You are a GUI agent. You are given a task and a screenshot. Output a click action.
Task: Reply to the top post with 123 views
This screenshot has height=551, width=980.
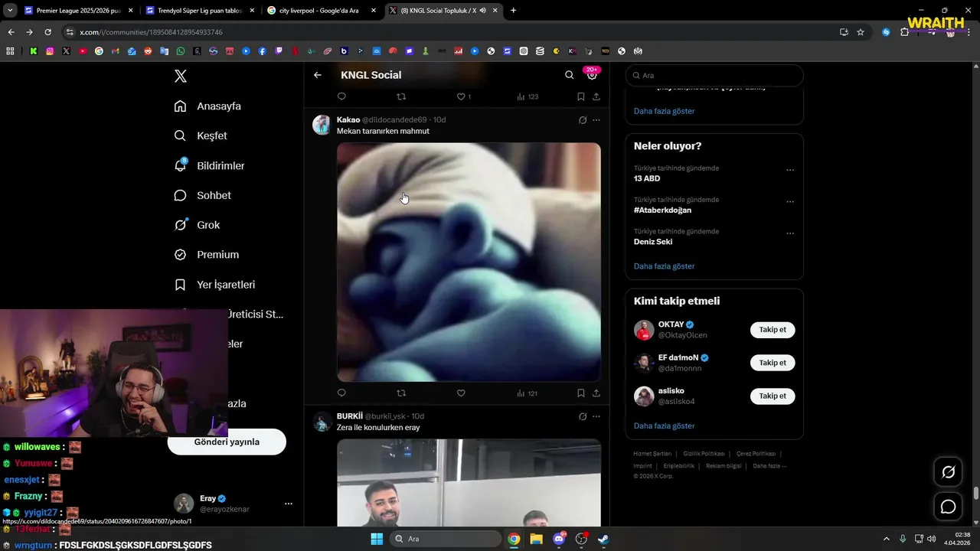click(x=341, y=96)
